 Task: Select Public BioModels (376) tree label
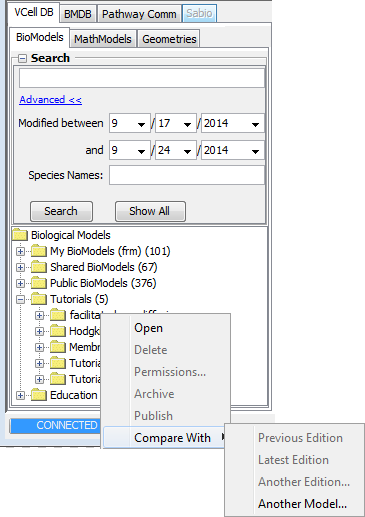pos(103,283)
